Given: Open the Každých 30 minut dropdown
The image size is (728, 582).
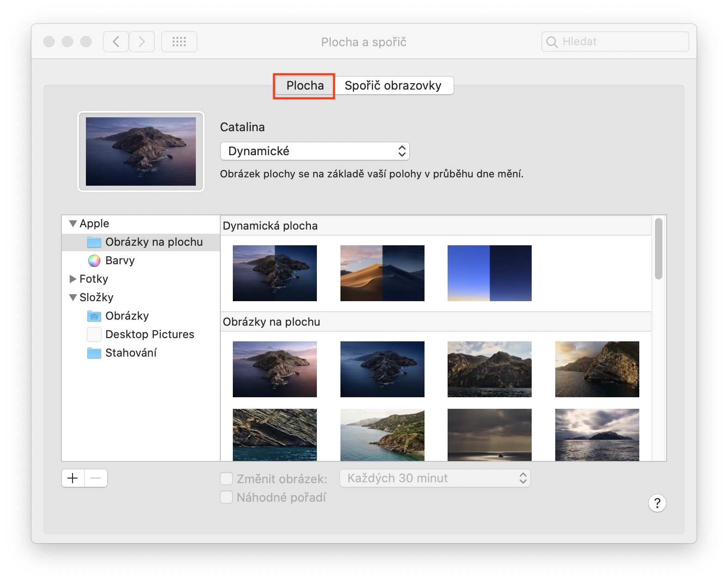Looking at the screenshot, I should [435, 478].
